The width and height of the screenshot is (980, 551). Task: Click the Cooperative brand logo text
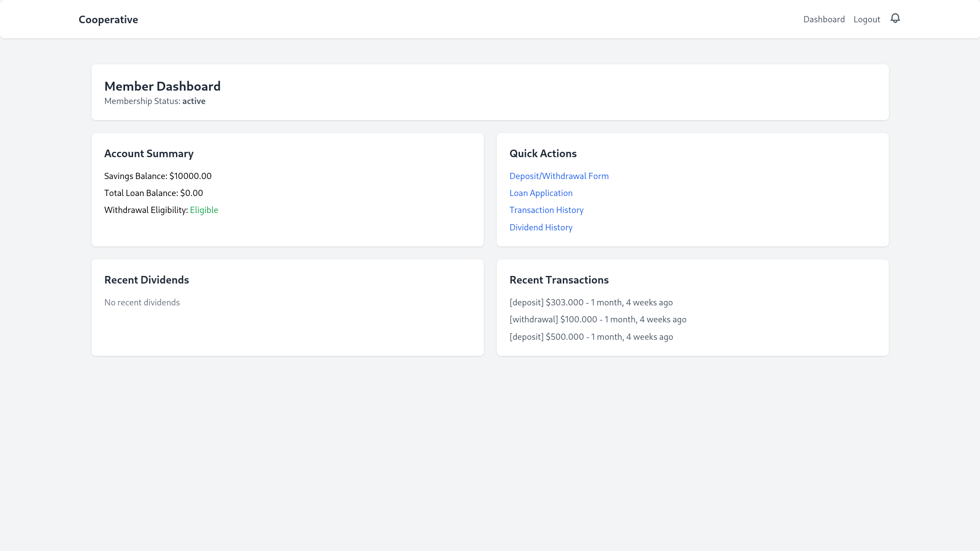pyautogui.click(x=108, y=20)
